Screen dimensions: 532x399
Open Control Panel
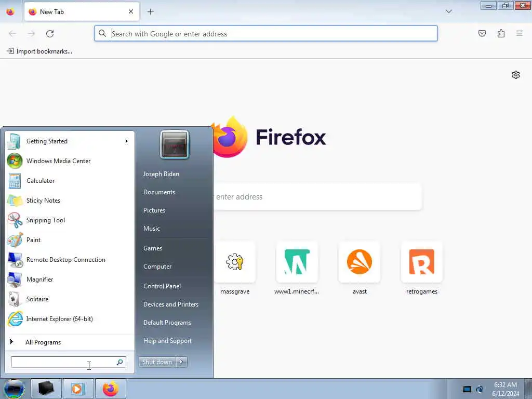(162, 286)
